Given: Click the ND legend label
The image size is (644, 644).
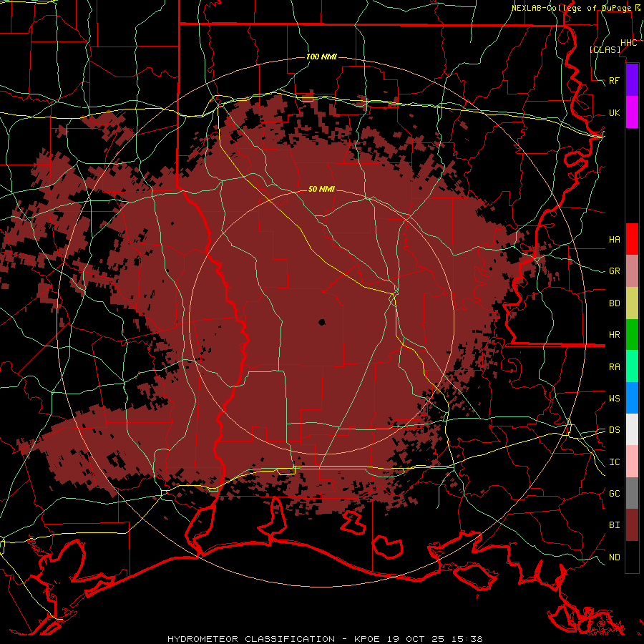Looking at the screenshot, I should tap(614, 557).
